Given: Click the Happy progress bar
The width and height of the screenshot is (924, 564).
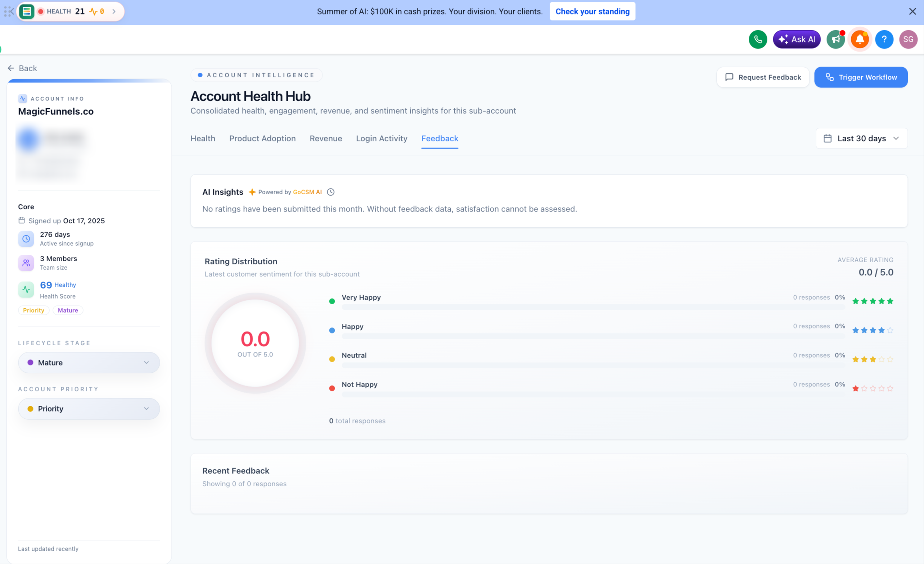Looking at the screenshot, I should pos(593,336).
